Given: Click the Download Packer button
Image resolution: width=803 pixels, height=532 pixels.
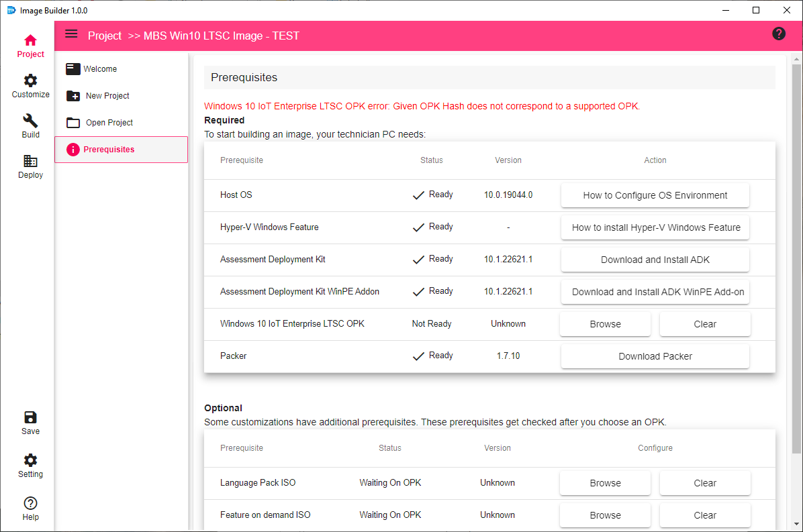Looking at the screenshot, I should pyautogui.click(x=655, y=356).
